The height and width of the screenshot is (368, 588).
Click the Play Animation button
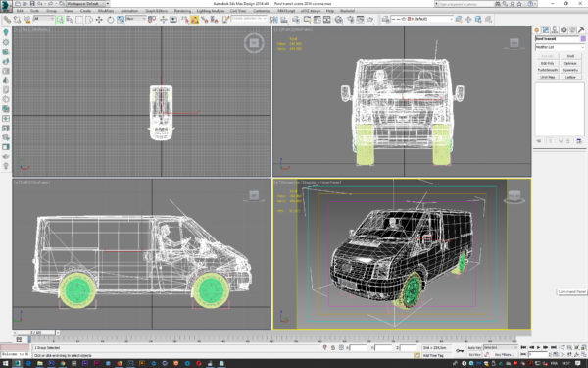[x=538, y=348]
